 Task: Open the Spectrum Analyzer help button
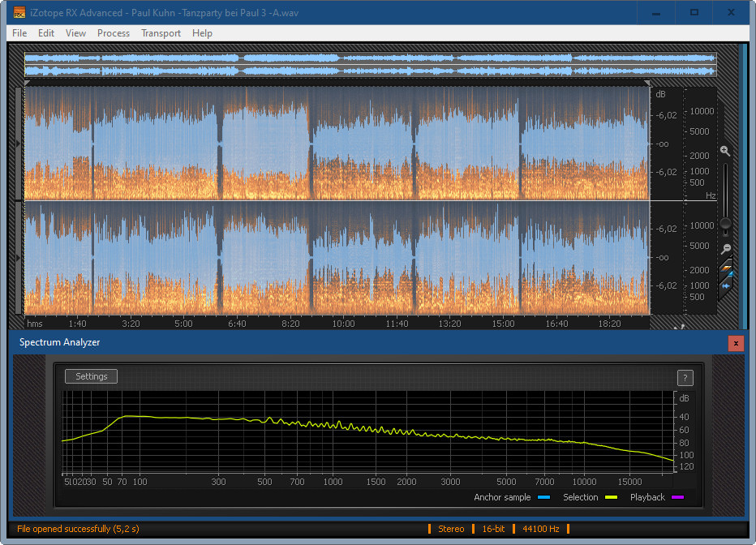(684, 377)
